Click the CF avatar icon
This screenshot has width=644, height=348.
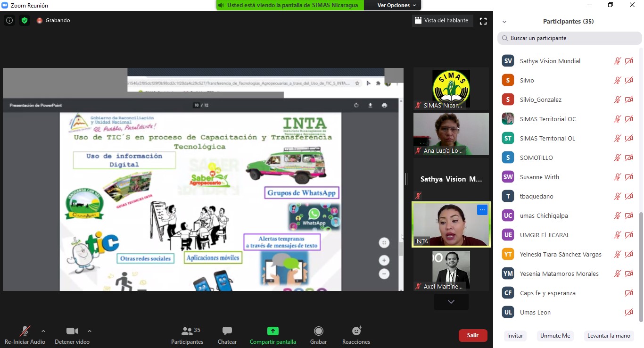pos(508,293)
